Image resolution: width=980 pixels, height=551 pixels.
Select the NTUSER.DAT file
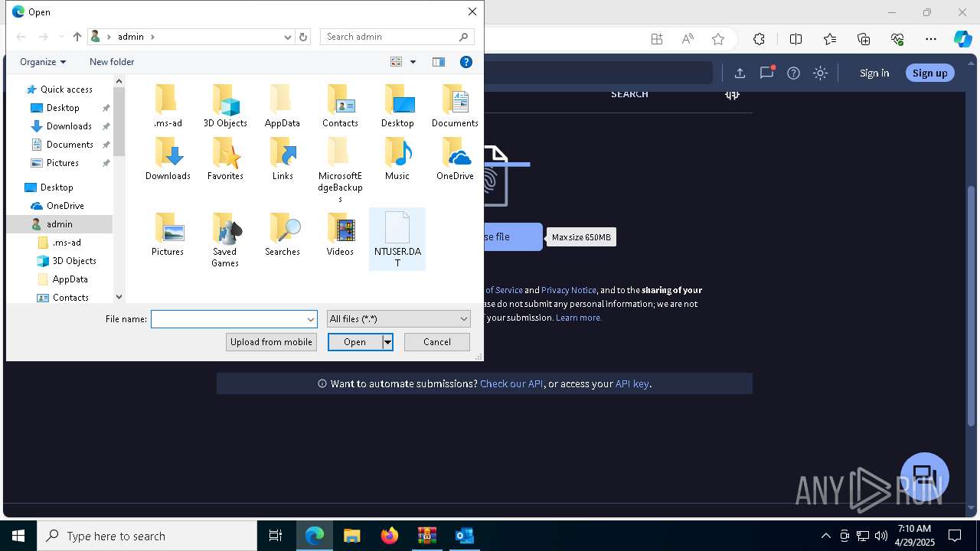coord(397,240)
